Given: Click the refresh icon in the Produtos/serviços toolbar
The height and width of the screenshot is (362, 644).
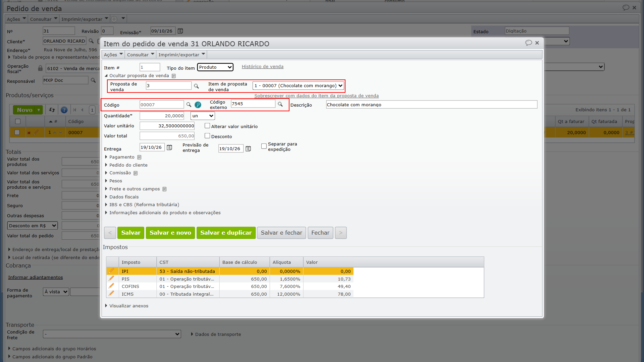Looking at the screenshot, I should click(x=52, y=110).
